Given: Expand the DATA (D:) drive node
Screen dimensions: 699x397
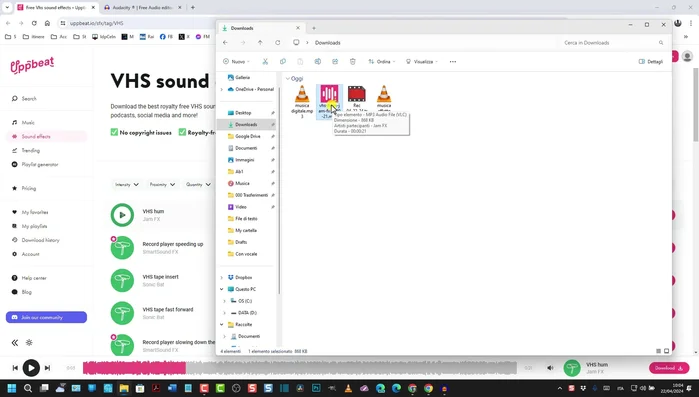Looking at the screenshot, I should (225, 313).
